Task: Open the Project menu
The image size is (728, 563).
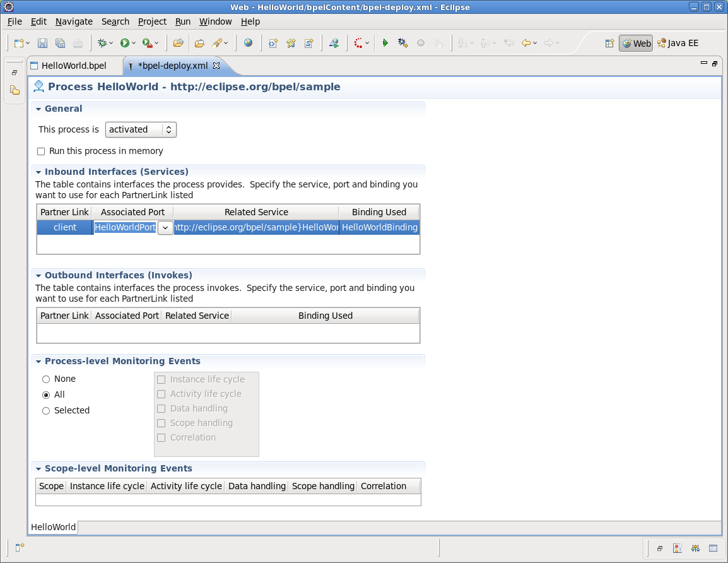Action: click(x=152, y=21)
